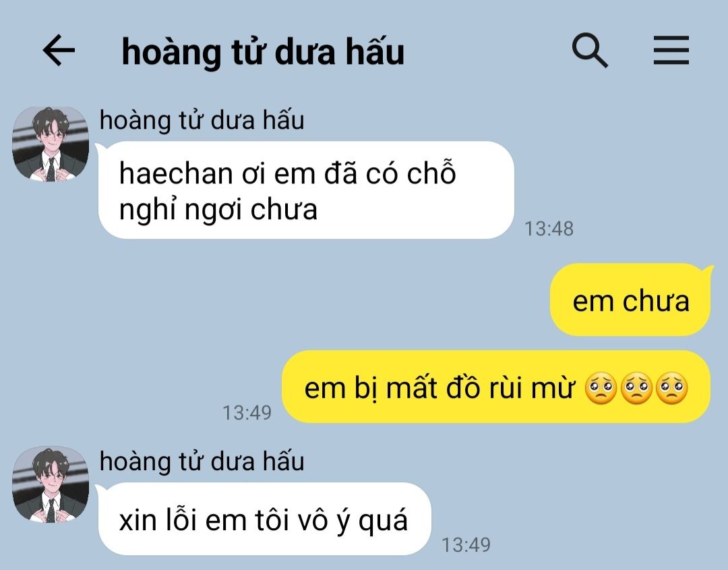Open the hamburger menu icon
Screen dimensions: 728x570
pyautogui.click(x=671, y=50)
